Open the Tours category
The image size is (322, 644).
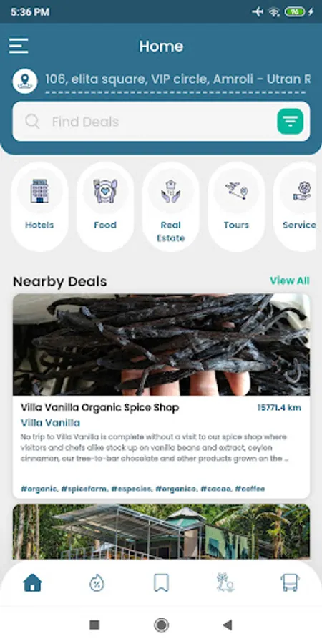click(237, 206)
